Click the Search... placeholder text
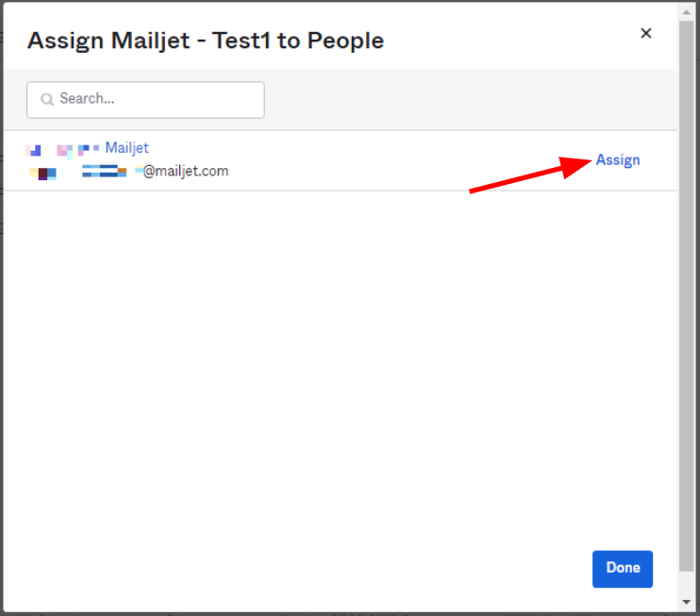This screenshot has width=700, height=616. tap(88, 99)
